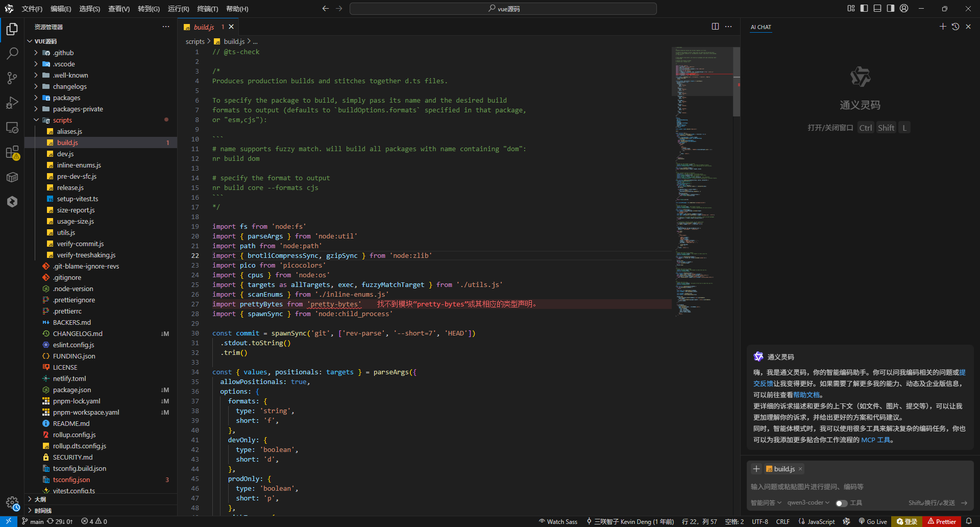Click the dark hexagon icon at the bottom of the activity bar

coord(12,202)
